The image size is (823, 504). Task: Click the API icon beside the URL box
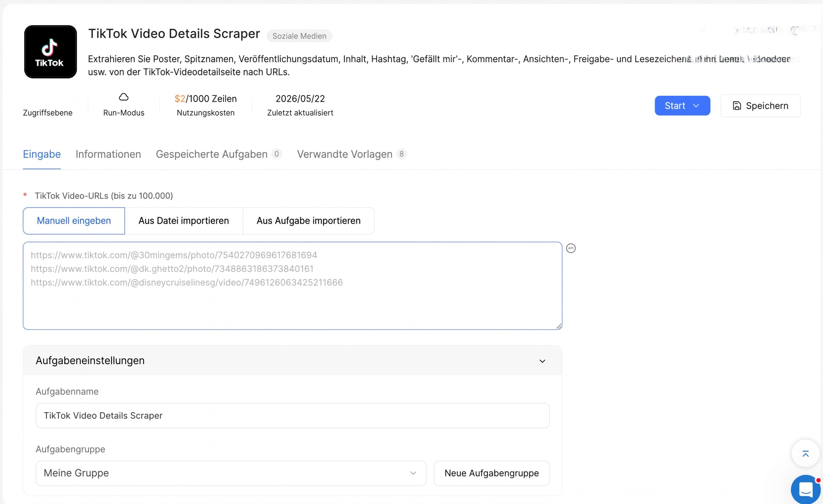[x=571, y=248]
